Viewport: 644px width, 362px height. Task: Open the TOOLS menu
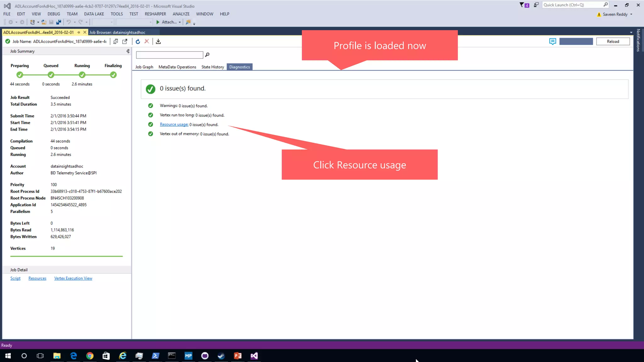117,14
